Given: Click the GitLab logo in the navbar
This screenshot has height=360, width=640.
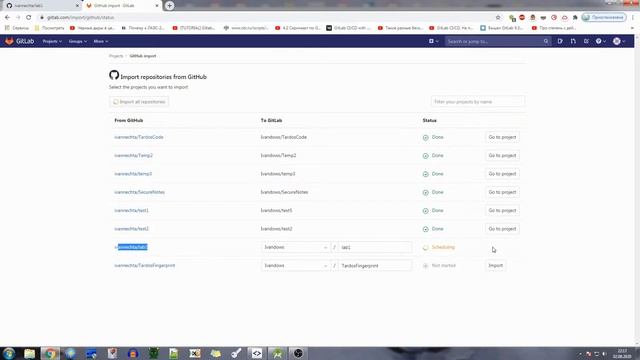Looking at the screenshot, I should pyautogui.click(x=19, y=41).
